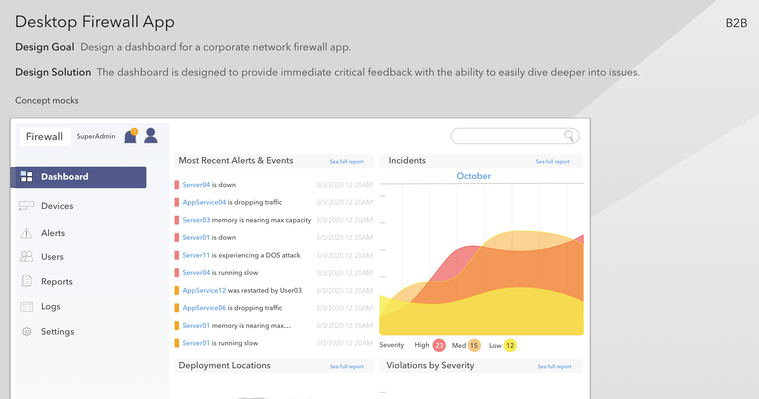The image size is (759, 399).
Task: Click the Incidents panel heading
Action: [407, 161]
